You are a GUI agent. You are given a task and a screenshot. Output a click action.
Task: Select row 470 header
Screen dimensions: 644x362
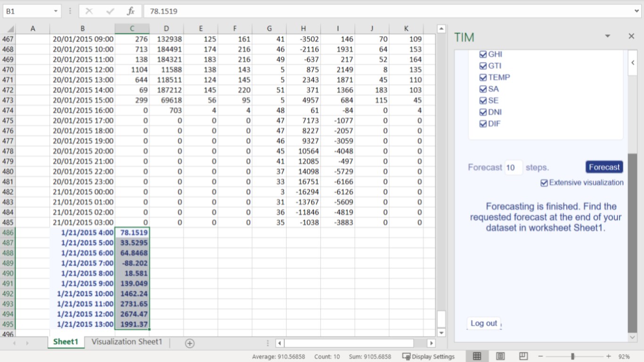8,69
